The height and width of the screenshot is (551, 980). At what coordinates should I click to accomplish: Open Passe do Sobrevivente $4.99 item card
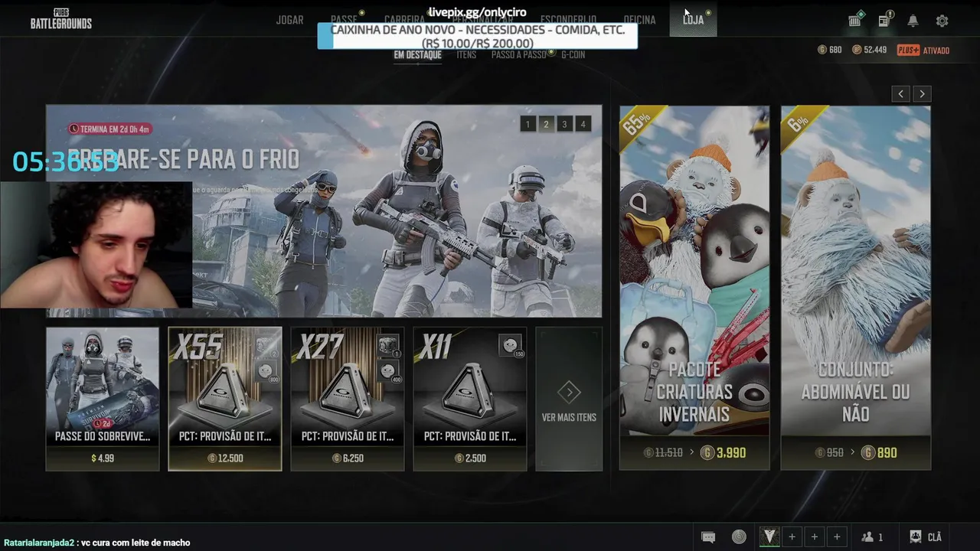pos(103,399)
